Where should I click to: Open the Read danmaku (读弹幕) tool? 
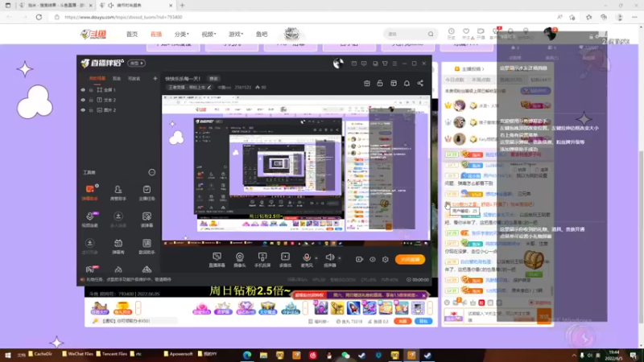tap(147, 219)
